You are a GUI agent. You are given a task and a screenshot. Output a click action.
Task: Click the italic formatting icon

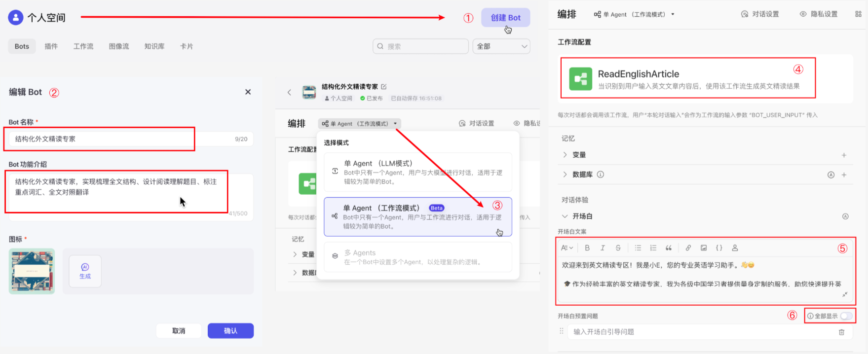click(x=603, y=248)
